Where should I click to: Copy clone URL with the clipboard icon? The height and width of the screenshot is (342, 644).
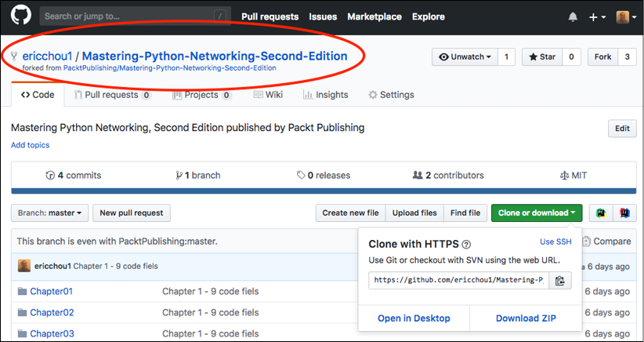coord(560,280)
